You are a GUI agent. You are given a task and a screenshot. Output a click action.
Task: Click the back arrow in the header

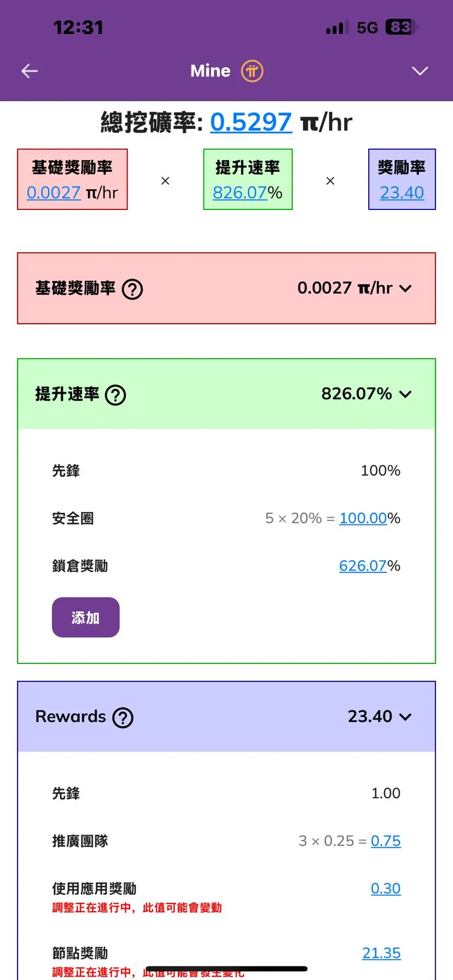pos(30,71)
